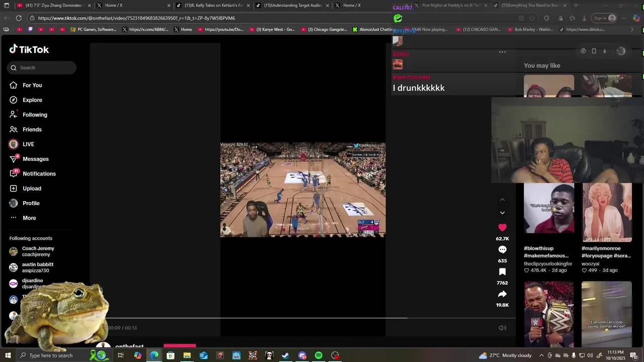644x362 pixels.
Task: Open the three-dot options above You may like
Action: point(502,52)
